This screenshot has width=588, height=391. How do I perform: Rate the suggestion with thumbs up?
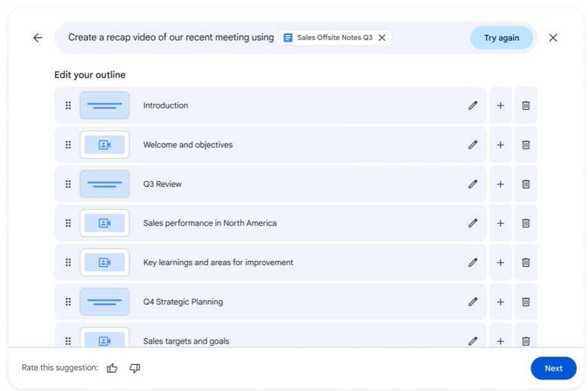coord(112,368)
